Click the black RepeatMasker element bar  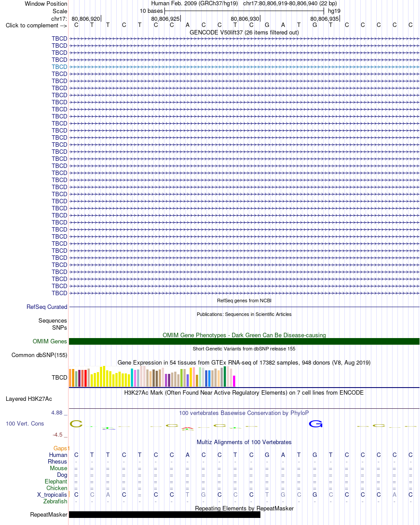pos(164,515)
